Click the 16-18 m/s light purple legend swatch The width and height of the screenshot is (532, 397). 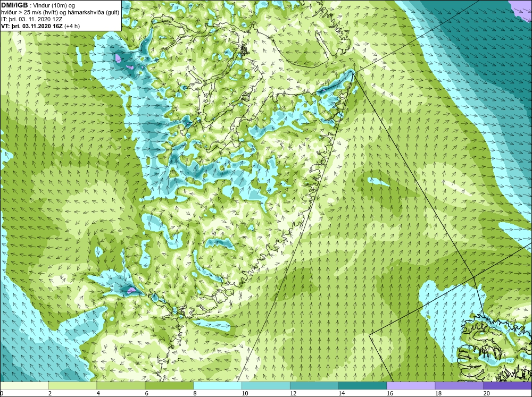pyautogui.click(x=411, y=386)
